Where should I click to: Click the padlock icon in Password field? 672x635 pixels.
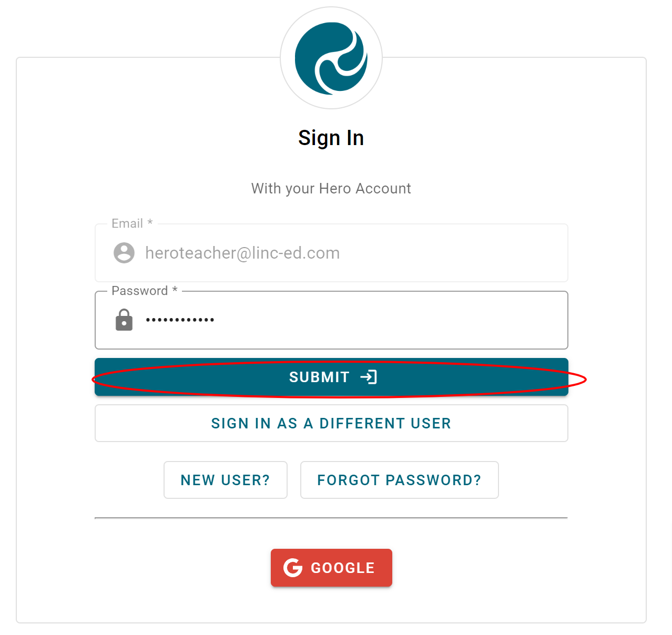124,320
